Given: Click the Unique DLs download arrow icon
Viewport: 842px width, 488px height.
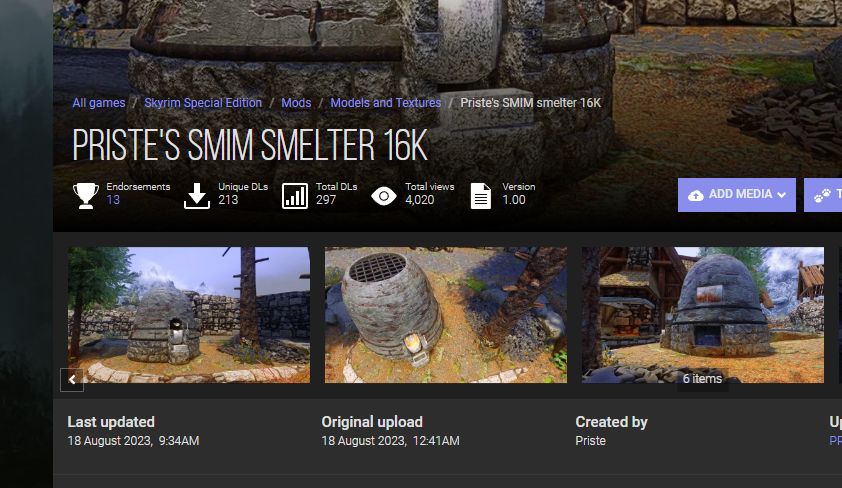Looking at the screenshot, I should click(x=197, y=195).
